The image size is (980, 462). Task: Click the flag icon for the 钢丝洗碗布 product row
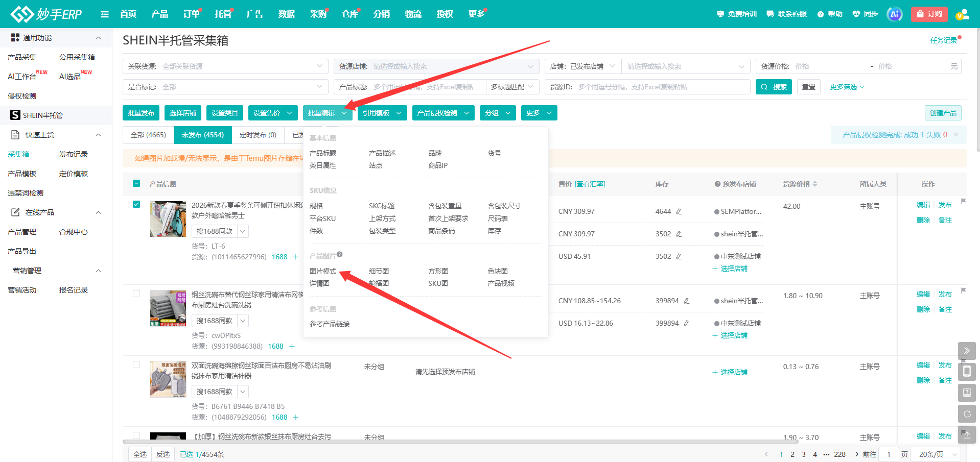(963, 290)
